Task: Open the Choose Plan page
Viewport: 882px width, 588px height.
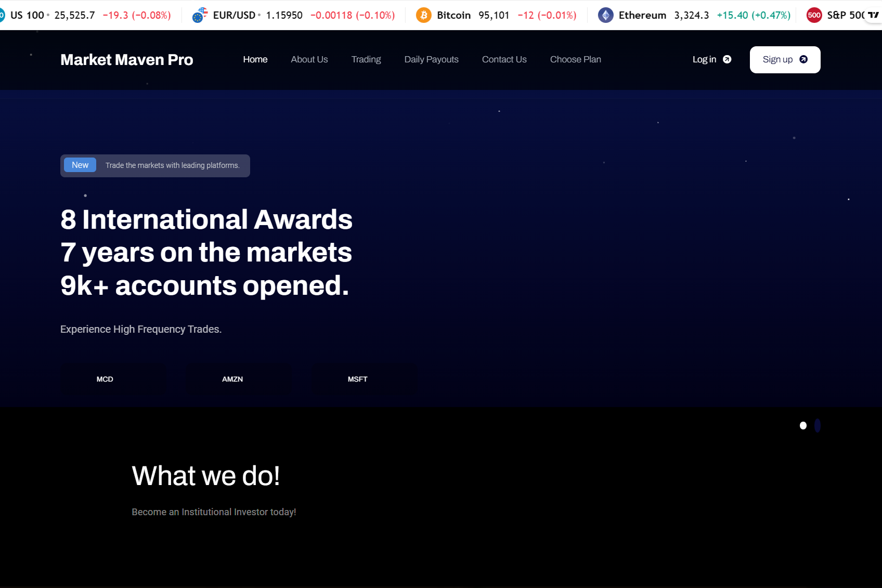Action: [x=576, y=59]
